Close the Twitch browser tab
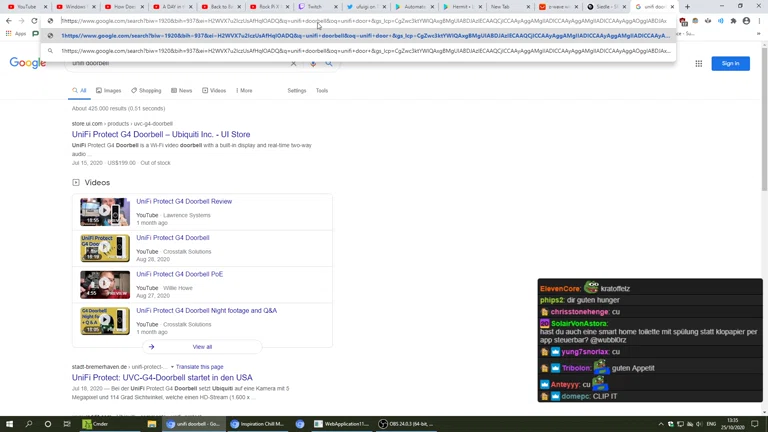The image size is (768, 432). 336,7
